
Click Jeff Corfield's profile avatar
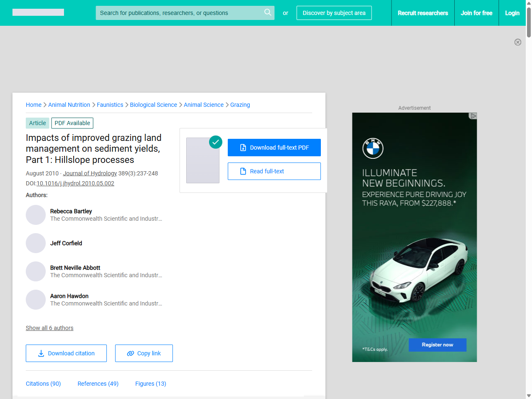point(36,243)
